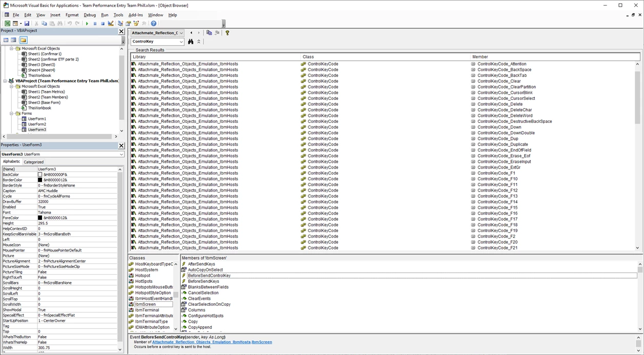Click the BackColor color swatch
The height and width of the screenshot is (355, 644).
(40, 175)
